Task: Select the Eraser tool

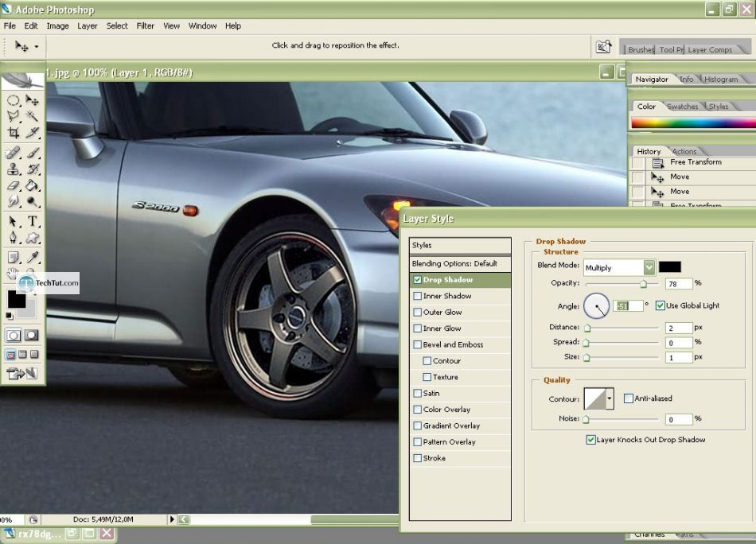Action: [13, 185]
